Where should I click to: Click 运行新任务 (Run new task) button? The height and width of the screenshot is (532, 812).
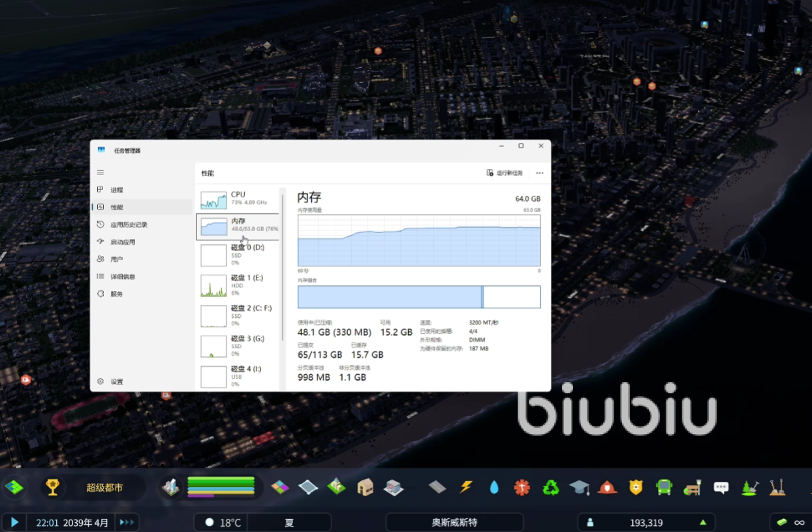505,173
